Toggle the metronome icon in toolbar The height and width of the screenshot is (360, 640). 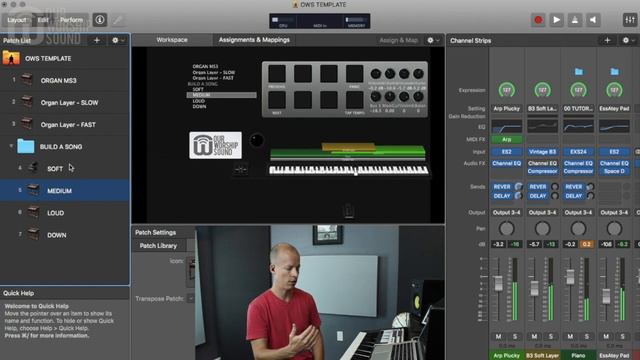[x=575, y=20]
